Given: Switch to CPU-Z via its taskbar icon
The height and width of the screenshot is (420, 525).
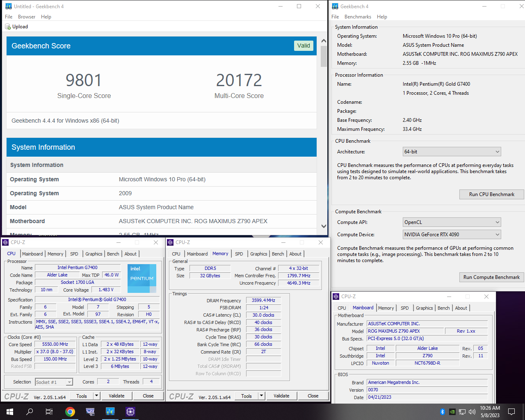Looking at the screenshot, I should coord(130,412).
